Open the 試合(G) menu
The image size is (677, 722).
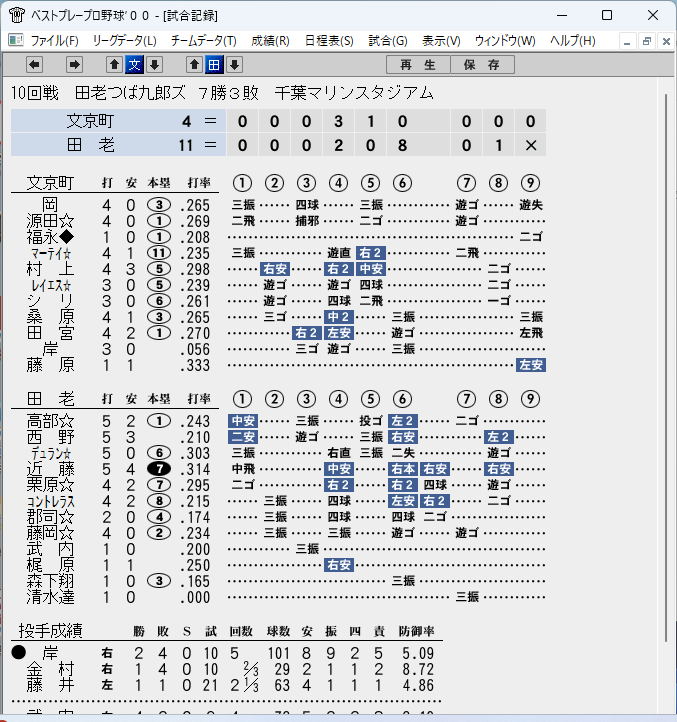point(388,41)
